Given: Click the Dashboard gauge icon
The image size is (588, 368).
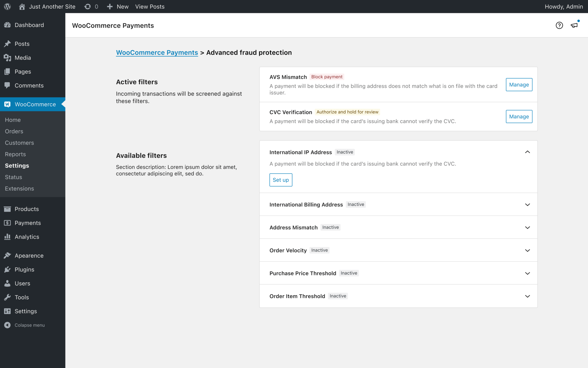Looking at the screenshot, I should pyautogui.click(x=7, y=25).
